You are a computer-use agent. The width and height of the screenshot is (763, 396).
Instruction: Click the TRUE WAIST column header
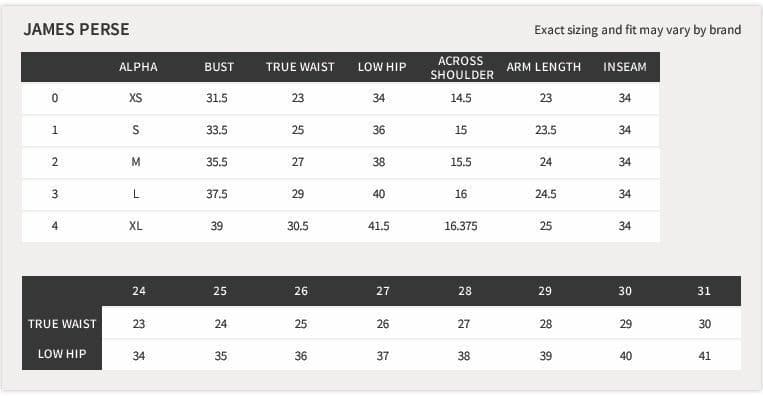click(x=300, y=67)
